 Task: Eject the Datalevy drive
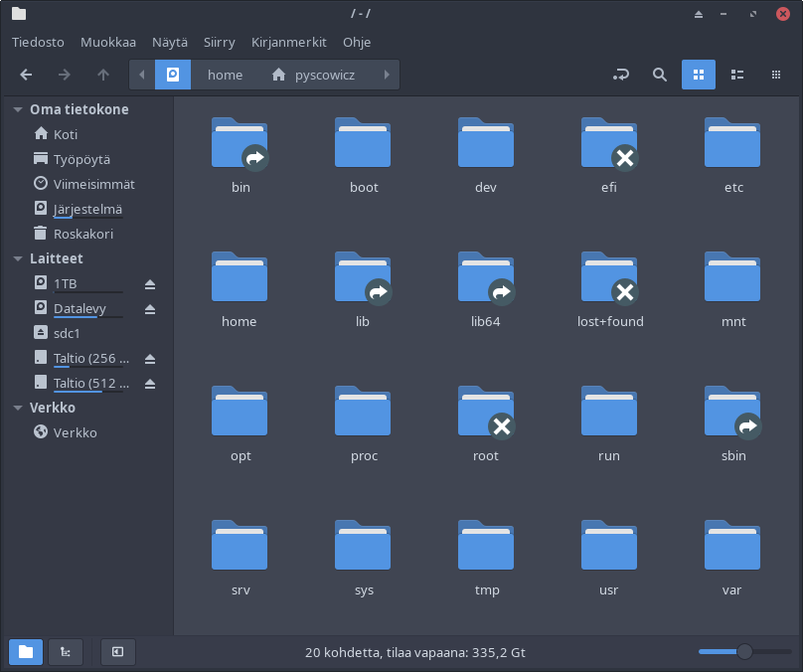(150, 309)
